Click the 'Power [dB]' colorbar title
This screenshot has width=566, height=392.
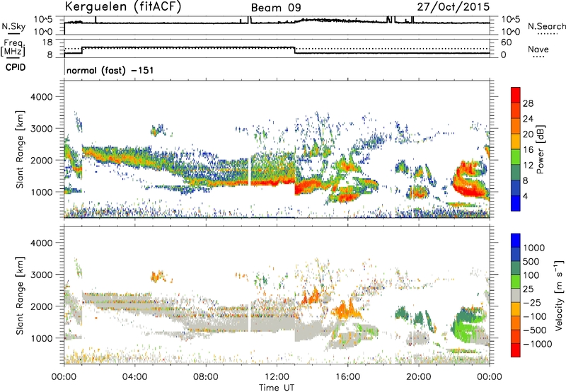coord(540,149)
